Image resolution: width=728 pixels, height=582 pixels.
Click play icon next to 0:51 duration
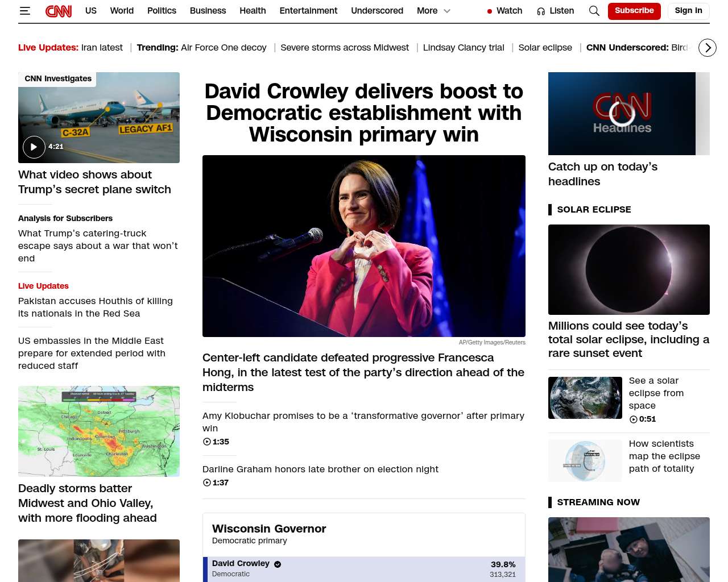634,419
